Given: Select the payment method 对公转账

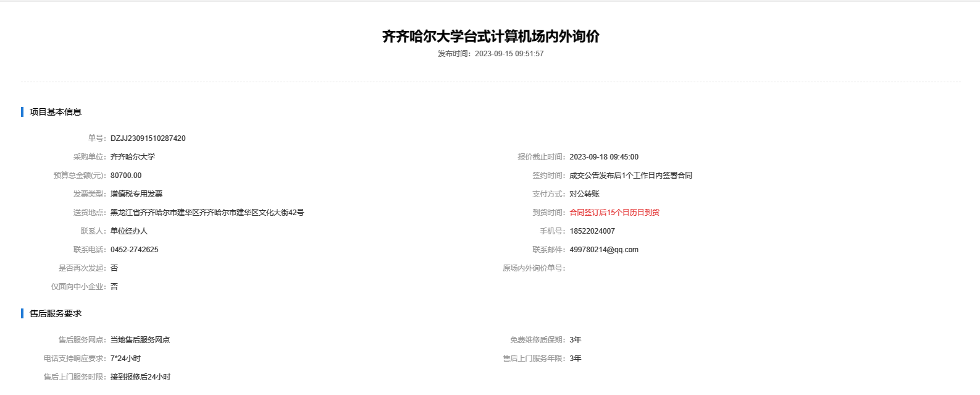Looking at the screenshot, I should (584, 194).
